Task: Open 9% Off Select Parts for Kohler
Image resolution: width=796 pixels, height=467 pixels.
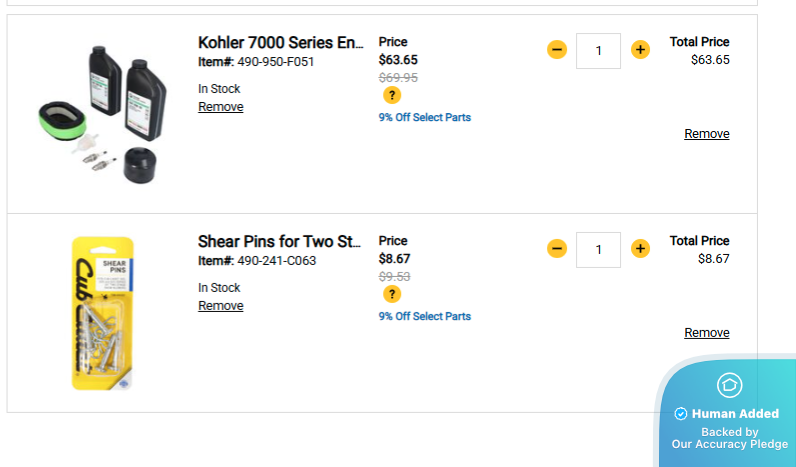Action: pos(424,118)
